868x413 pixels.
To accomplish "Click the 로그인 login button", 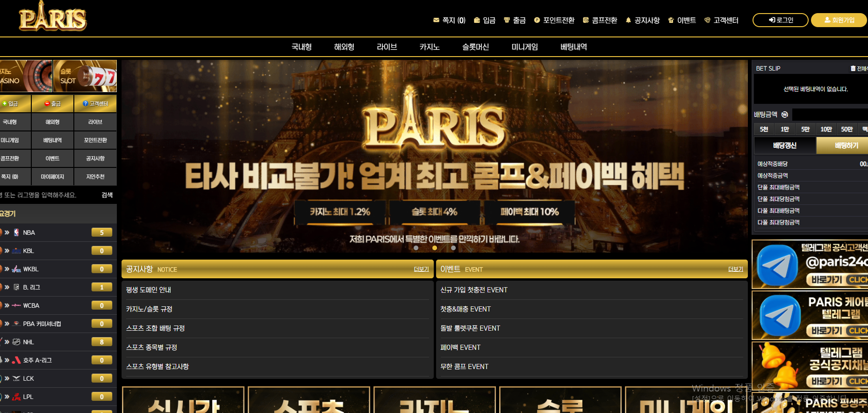I will pos(781,20).
